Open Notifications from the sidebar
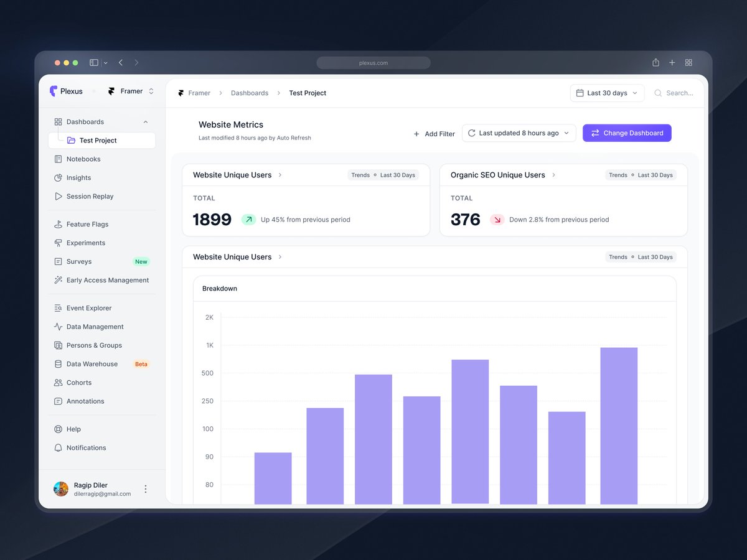The image size is (747, 560). coord(87,449)
